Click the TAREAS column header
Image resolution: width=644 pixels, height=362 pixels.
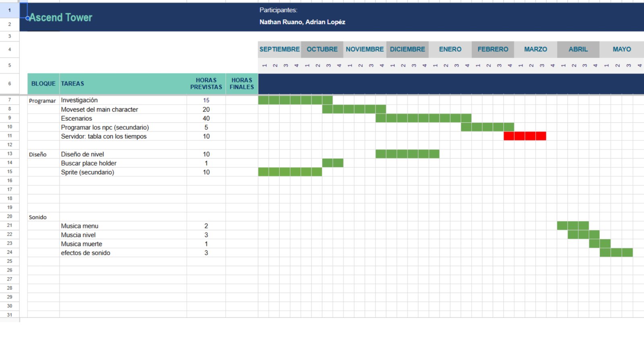click(123, 84)
